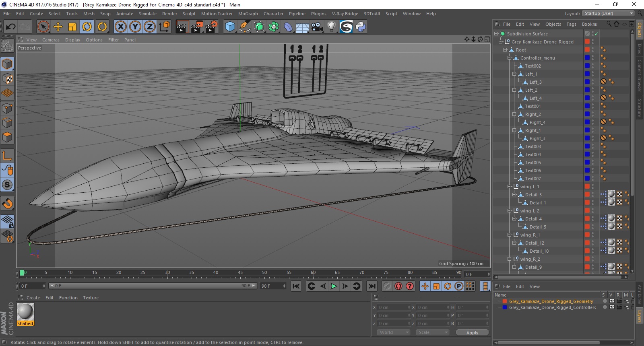This screenshot has height=346, width=644.
Task: Select the Shahed material thumbnail
Action: [x=25, y=312]
